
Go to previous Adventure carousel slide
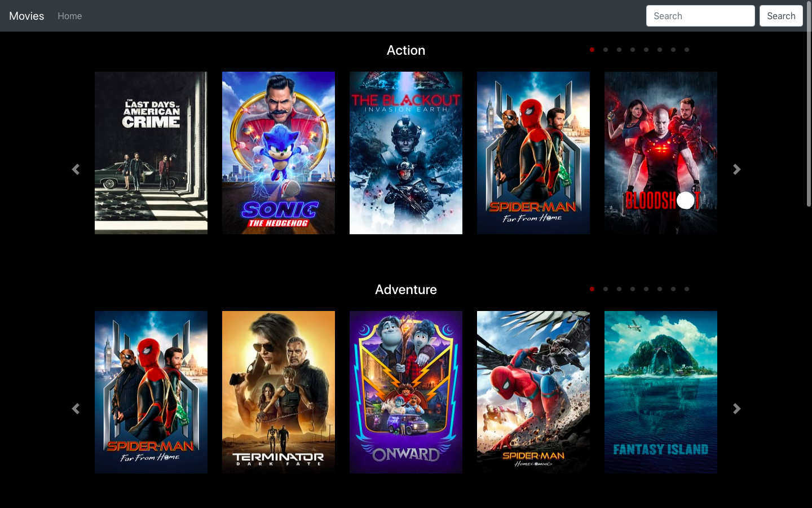point(76,409)
